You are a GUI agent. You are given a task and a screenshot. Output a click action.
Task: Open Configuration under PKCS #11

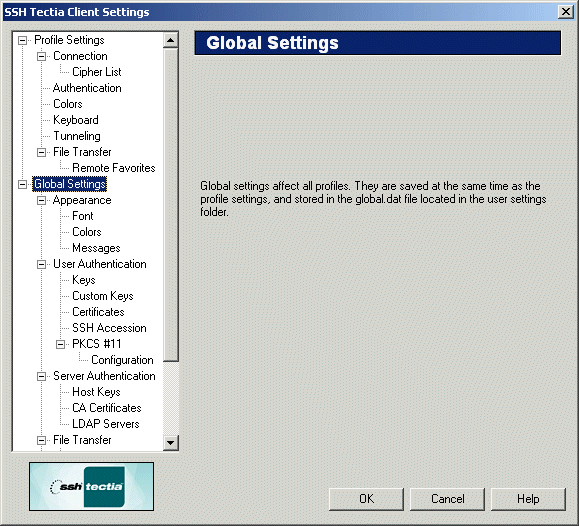click(x=122, y=360)
